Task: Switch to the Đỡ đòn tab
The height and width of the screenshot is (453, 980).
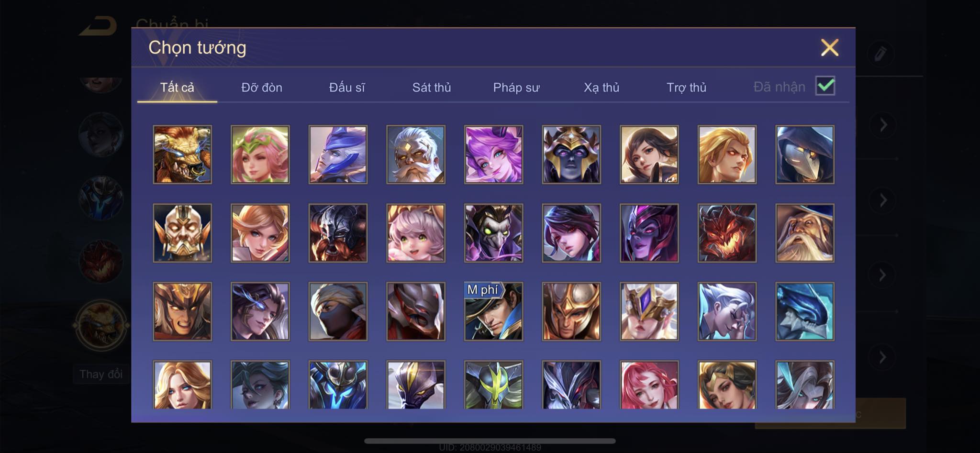Action: (x=262, y=88)
